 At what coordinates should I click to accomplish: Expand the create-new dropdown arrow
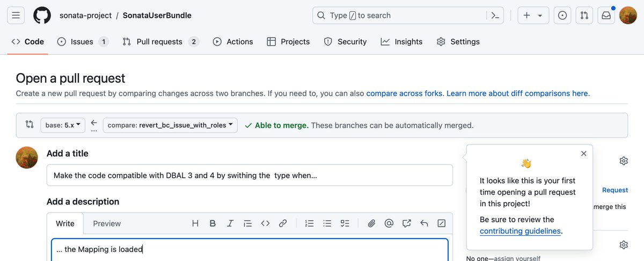pos(540,16)
